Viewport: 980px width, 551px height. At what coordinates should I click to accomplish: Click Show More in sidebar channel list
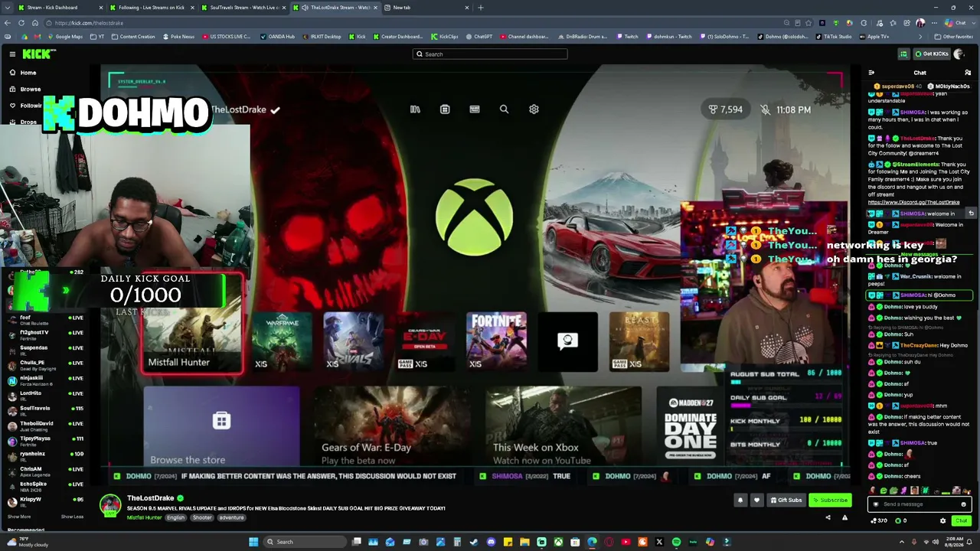pos(19,517)
